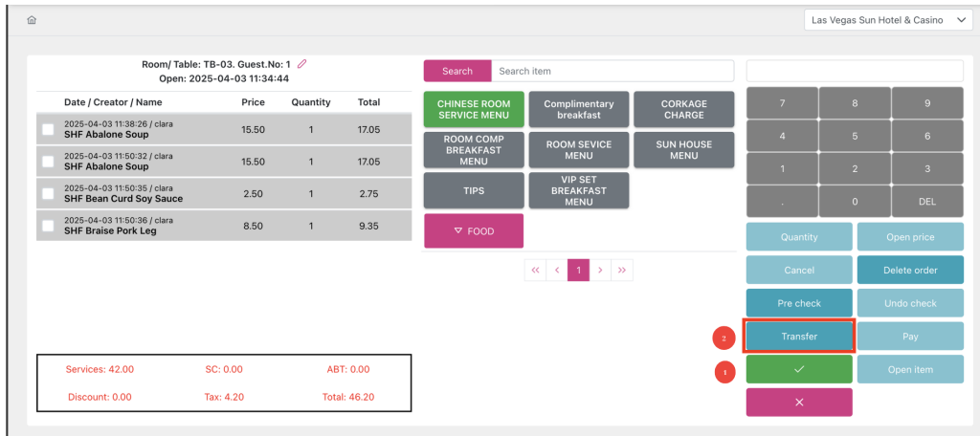Image resolution: width=980 pixels, height=436 pixels.
Task: Go to previous page arrow
Action: (557, 271)
